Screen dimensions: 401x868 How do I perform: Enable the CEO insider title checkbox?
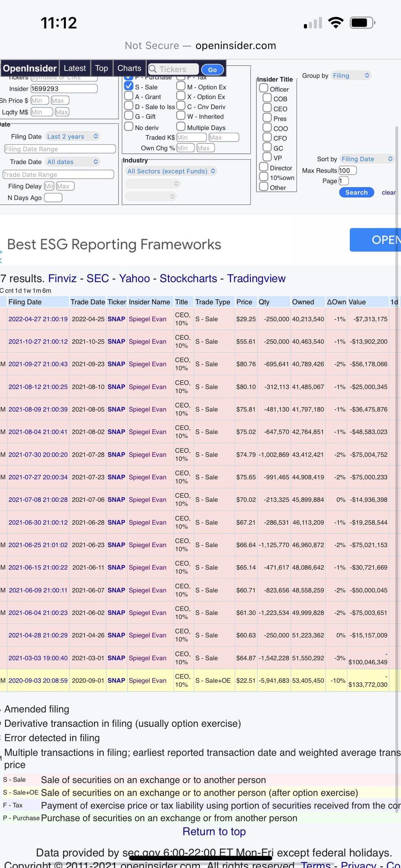[x=267, y=108]
